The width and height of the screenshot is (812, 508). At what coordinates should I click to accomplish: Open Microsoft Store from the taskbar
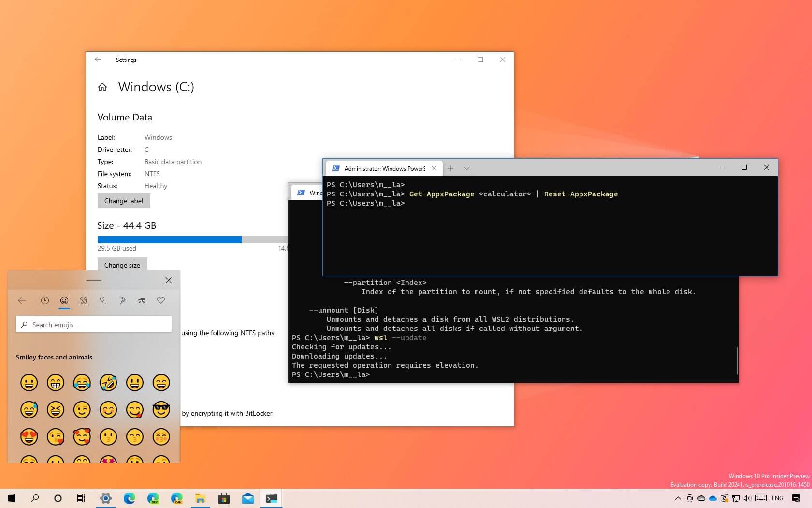[x=224, y=498]
